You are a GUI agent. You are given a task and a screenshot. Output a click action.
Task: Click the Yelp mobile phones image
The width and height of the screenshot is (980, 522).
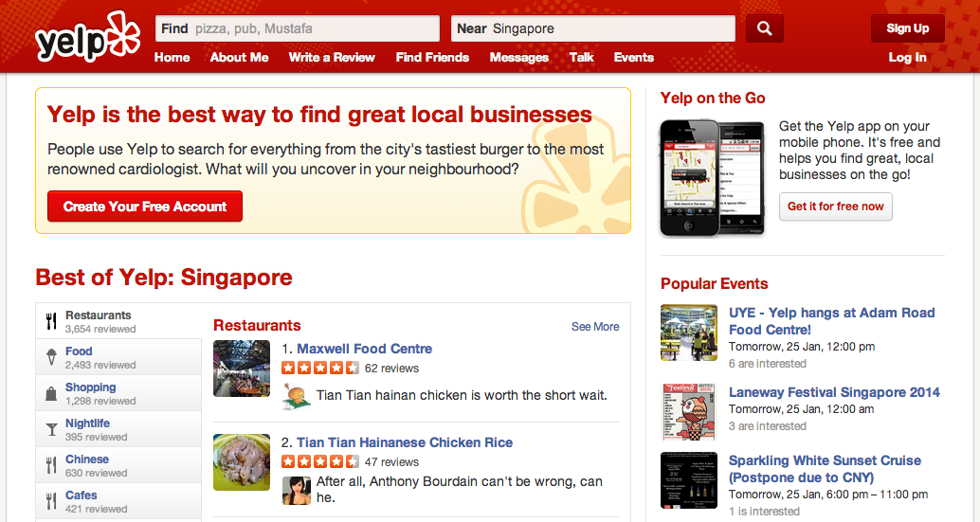coord(713,178)
